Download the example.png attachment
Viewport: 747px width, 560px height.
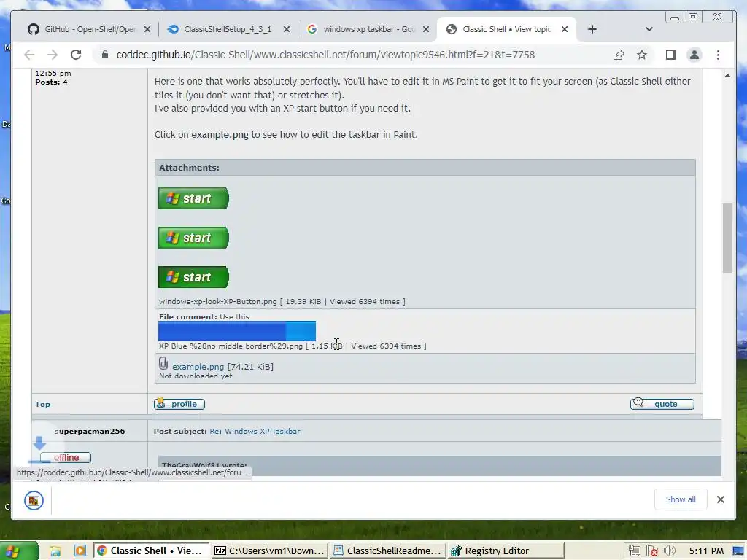(x=198, y=367)
